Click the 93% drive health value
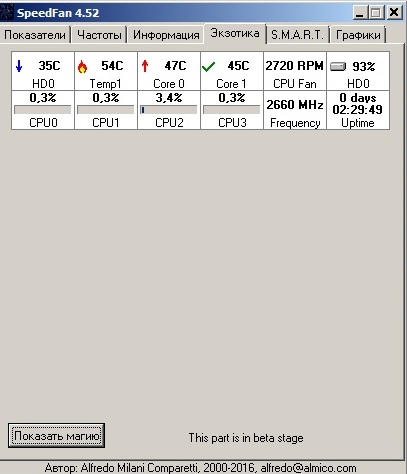 pyautogui.click(x=364, y=67)
